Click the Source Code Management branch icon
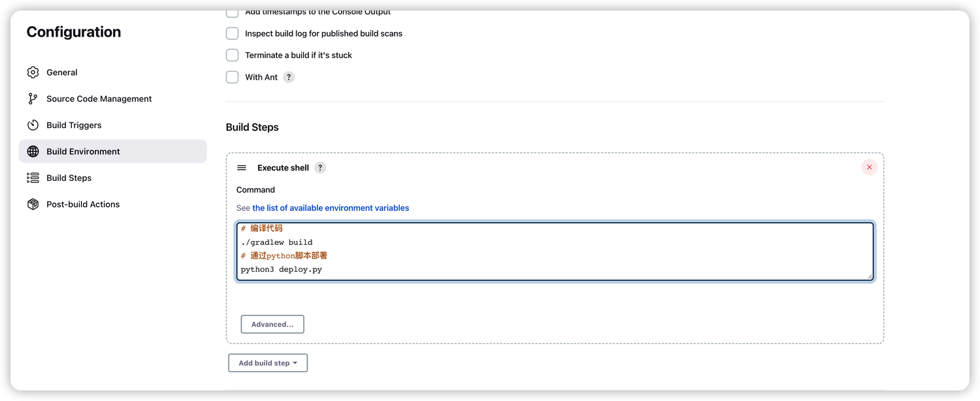The image size is (980, 401). pyautogui.click(x=33, y=99)
